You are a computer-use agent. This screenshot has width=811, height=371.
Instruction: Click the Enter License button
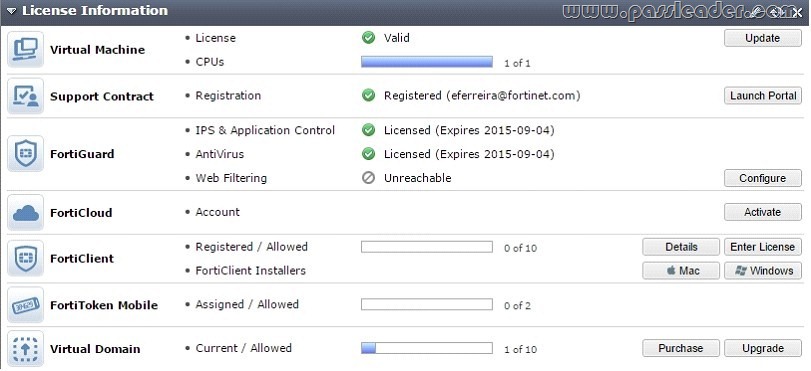point(762,247)
